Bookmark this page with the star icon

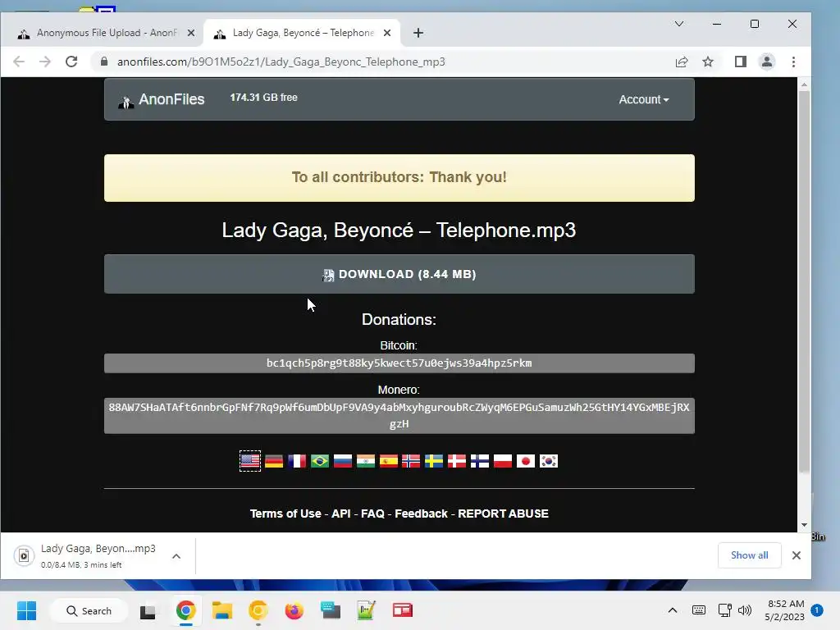(x=708, y=62)
